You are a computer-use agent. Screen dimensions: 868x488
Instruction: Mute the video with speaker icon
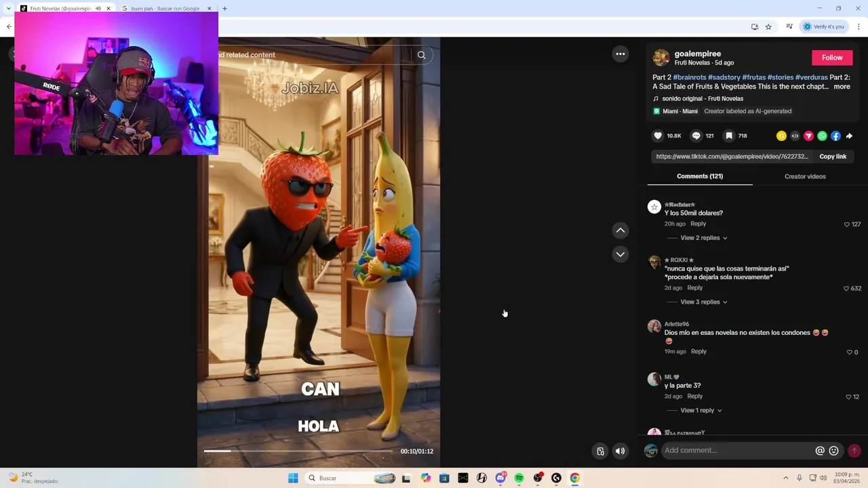point(620,451)
